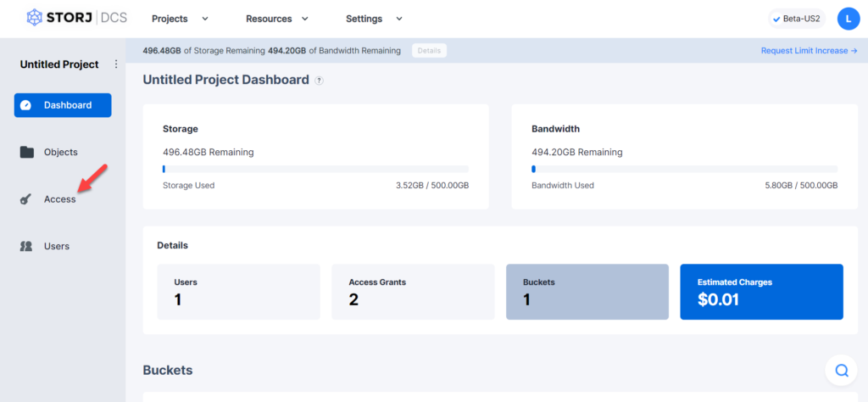868x402 pixels.
Task: Click the Storage usage progress bar
Action: pos(315,169)
